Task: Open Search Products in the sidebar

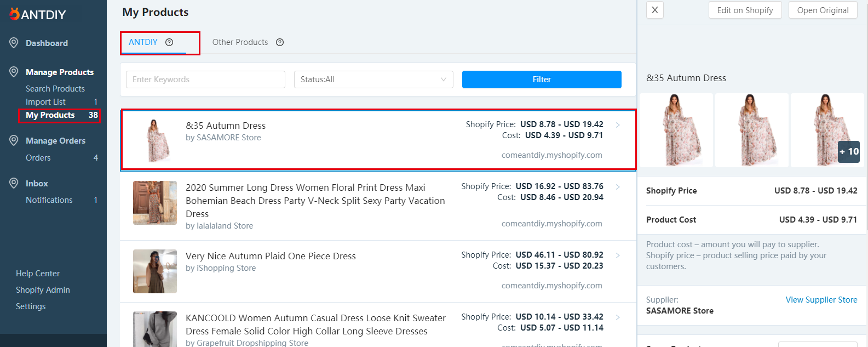Action: click(x=55, y=89)
